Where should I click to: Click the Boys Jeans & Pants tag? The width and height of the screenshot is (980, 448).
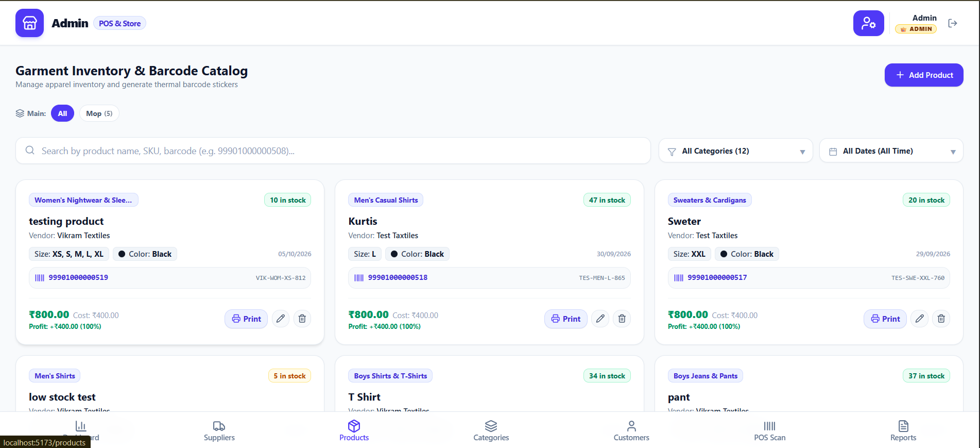pos(706,376)
